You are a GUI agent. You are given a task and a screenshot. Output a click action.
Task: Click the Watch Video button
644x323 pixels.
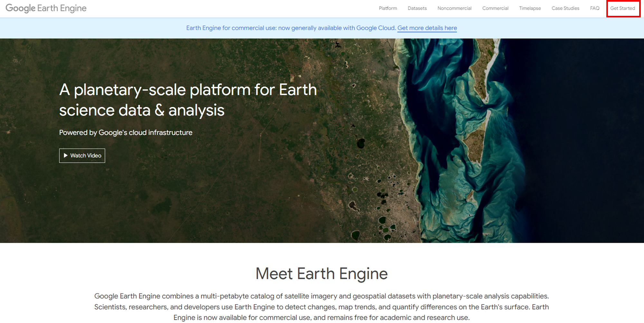click(82, 156)
